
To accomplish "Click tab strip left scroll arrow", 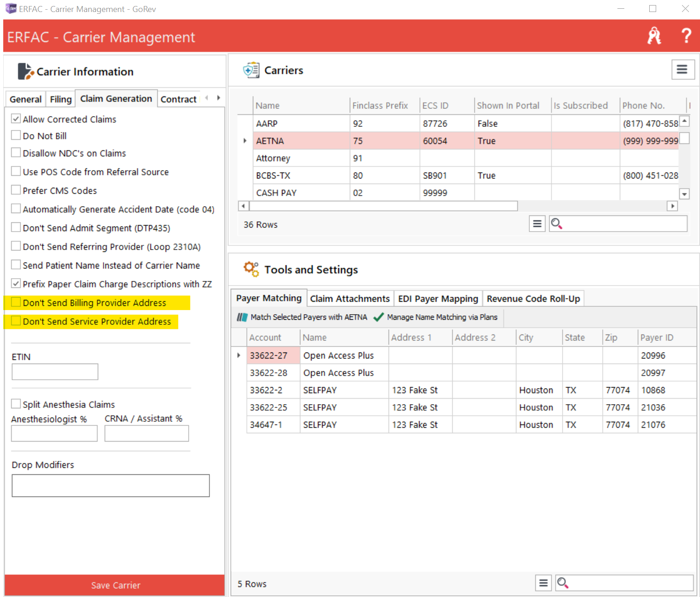I will click(207, 98).
